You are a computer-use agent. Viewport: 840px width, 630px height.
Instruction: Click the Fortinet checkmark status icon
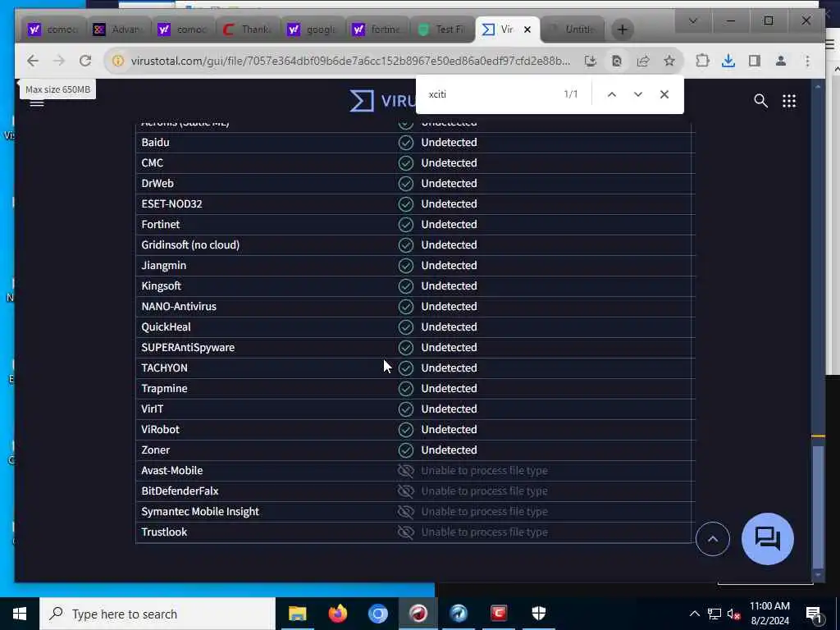pos(405,225)
